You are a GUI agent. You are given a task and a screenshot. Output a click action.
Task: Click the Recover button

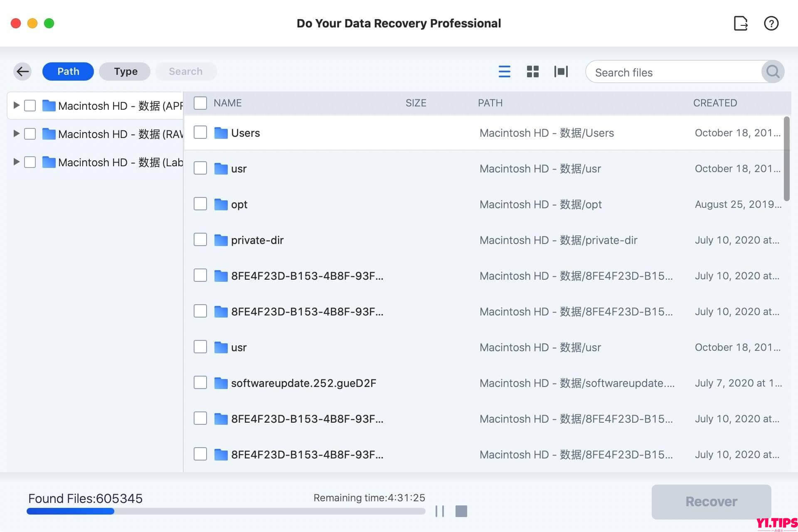711,501
